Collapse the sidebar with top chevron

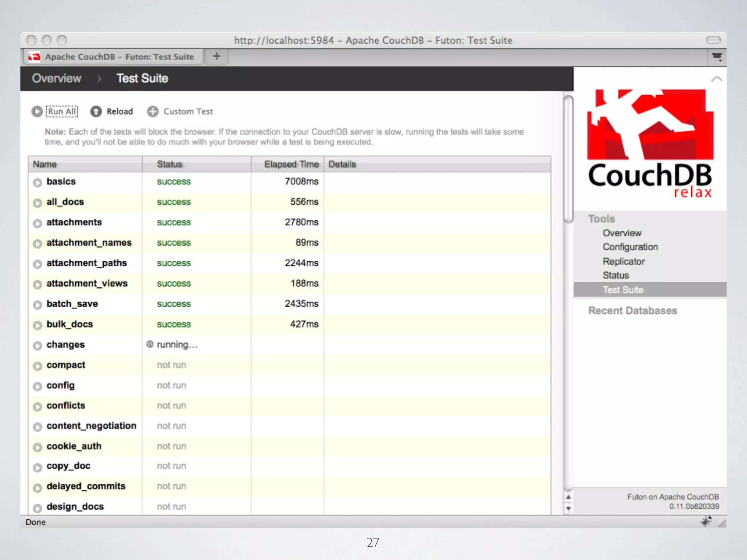point(716,79)
